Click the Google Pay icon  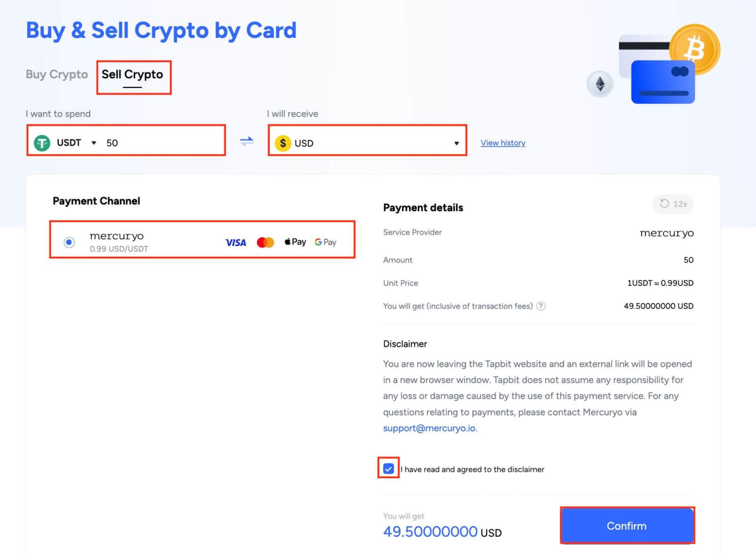[325, 242]
